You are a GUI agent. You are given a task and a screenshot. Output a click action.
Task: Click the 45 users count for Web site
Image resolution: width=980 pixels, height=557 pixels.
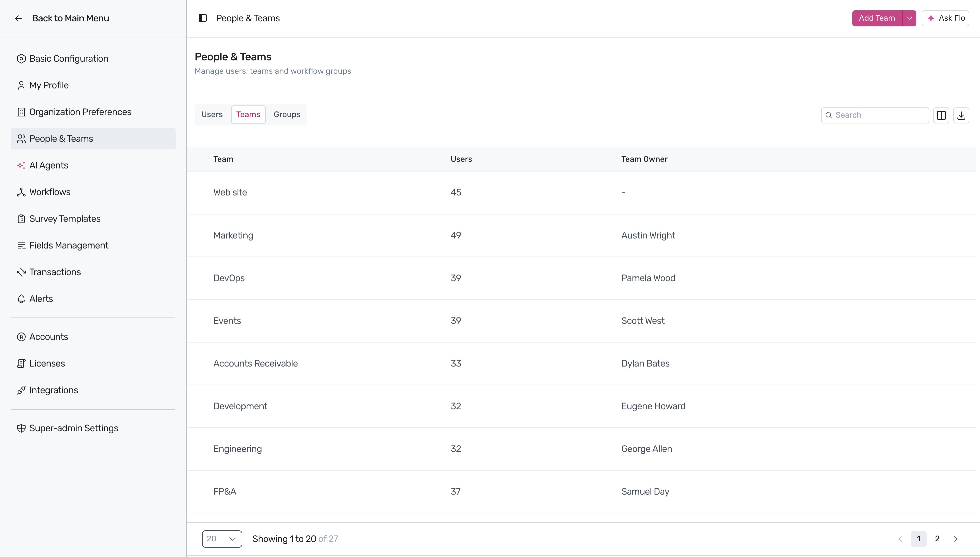(x=456, y=192)
